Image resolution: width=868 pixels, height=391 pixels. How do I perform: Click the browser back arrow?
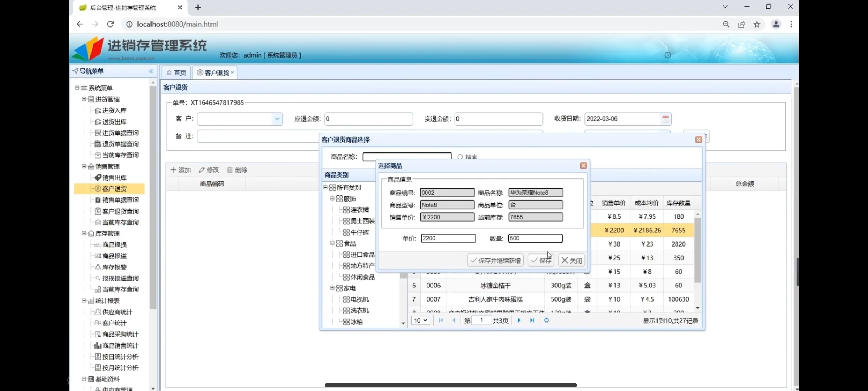[x=80, y=24]
